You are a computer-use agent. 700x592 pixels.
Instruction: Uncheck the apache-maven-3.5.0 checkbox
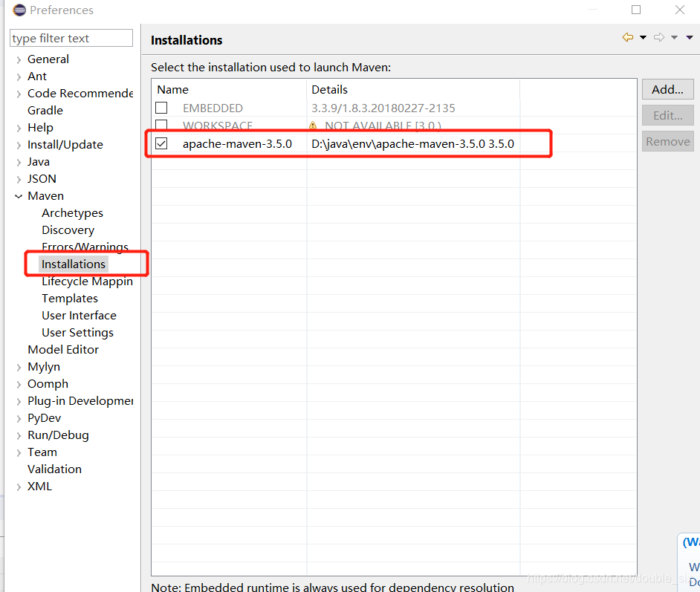click(161, 143)
